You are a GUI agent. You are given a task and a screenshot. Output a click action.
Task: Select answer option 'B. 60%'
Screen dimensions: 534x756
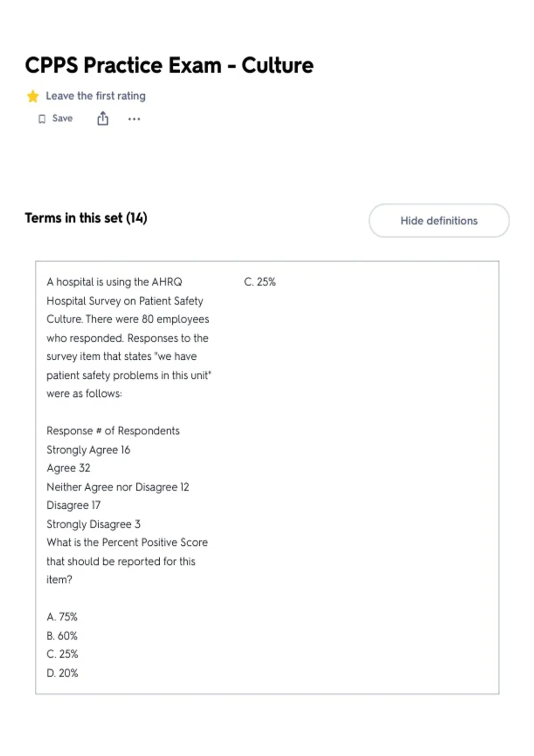pyautogui.click(x=62, y=635)
